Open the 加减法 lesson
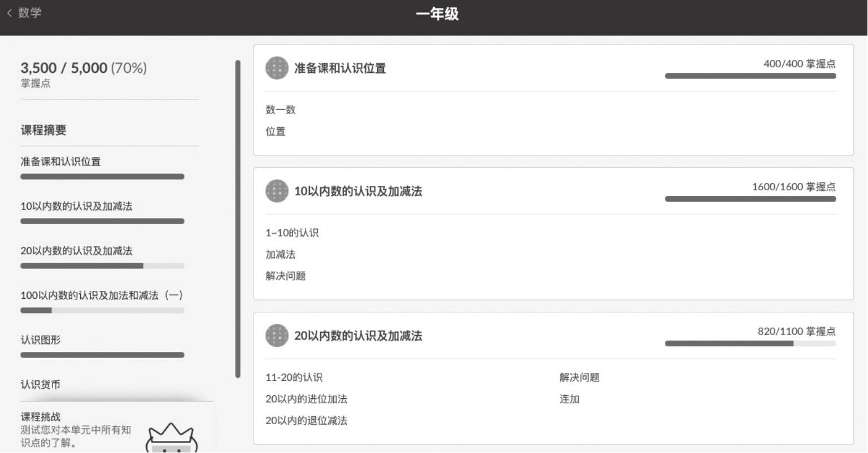The height and width of the screenshot is (453, 868). coord(281,254)
